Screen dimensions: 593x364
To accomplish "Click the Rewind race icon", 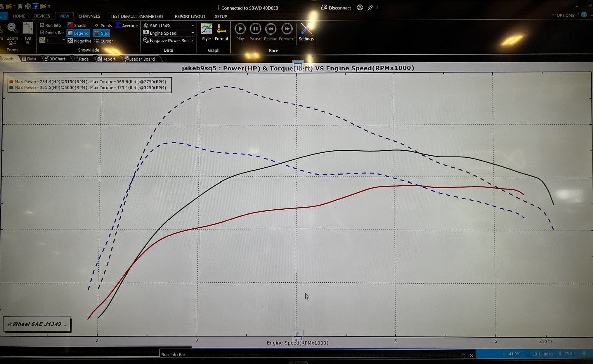I will [271, 29].
